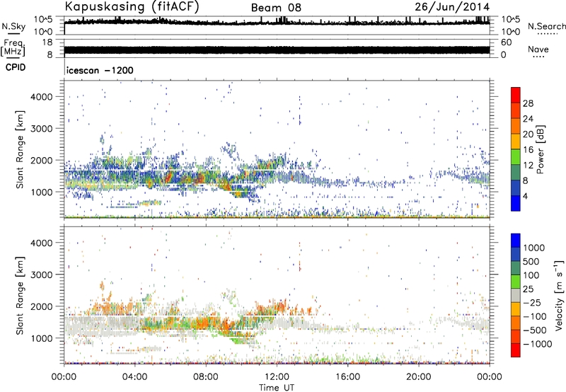Click the "16" label on power colorbar

point(528,150)
